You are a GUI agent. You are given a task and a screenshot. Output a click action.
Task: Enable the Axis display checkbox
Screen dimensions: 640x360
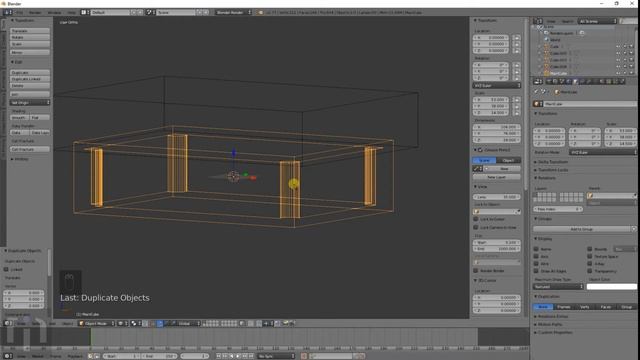coord(536,256)
